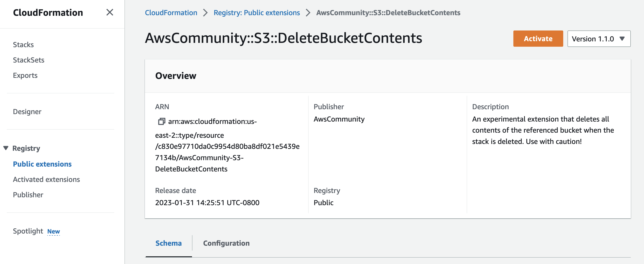
Task: Click the New badge next to Spotlight
Action: coord(53,231)
